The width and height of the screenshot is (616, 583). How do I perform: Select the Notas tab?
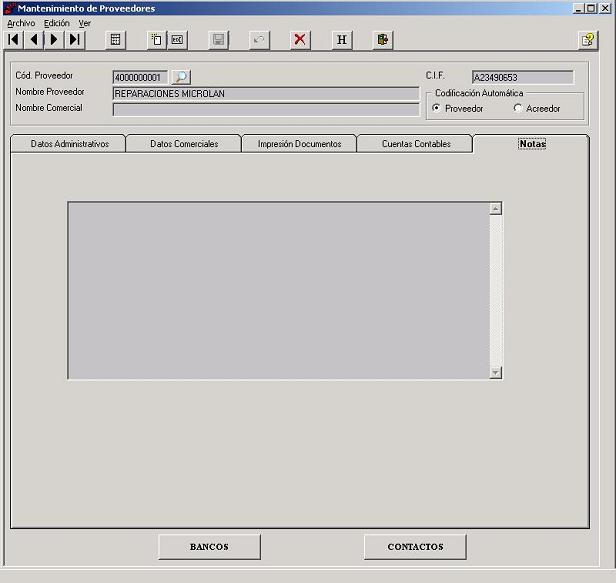point(532,144)
